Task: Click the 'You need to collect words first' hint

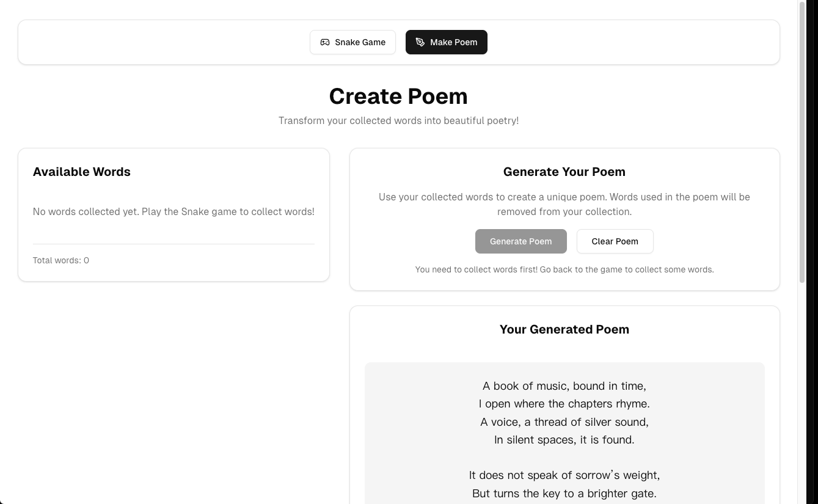Action: pyautogui.click(x=564, y=269)
